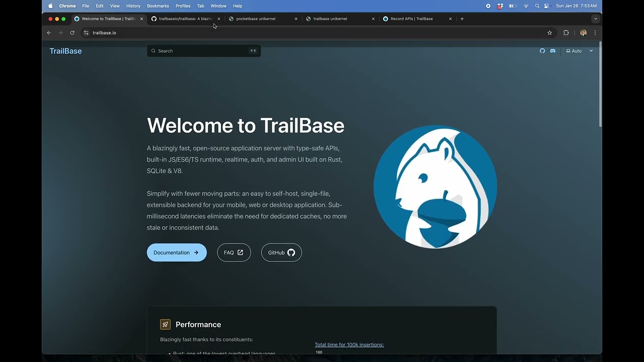The width and height of the screenshot is (644, 362).
Task: Close the 'pocketbase unikernel' tab
Action: point(296,19)
